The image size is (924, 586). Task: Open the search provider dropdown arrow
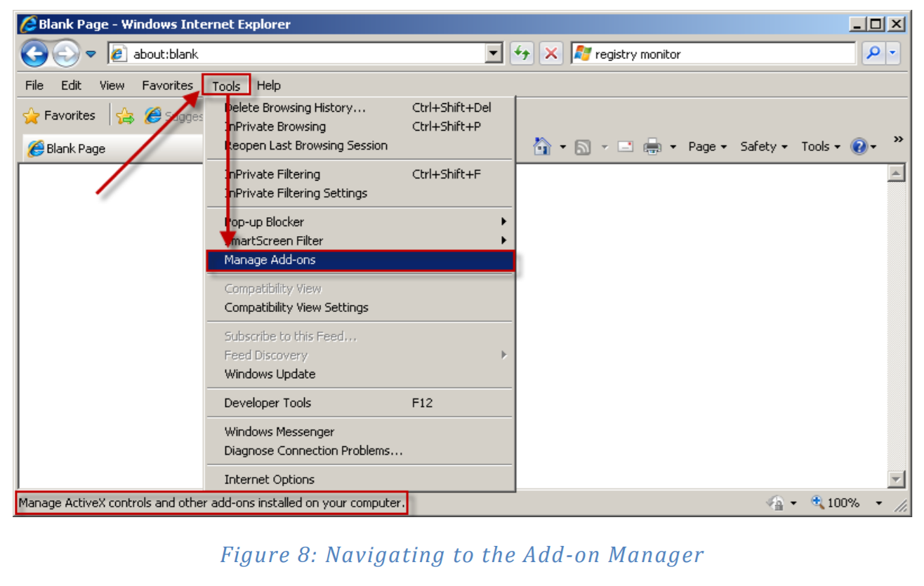892,53
